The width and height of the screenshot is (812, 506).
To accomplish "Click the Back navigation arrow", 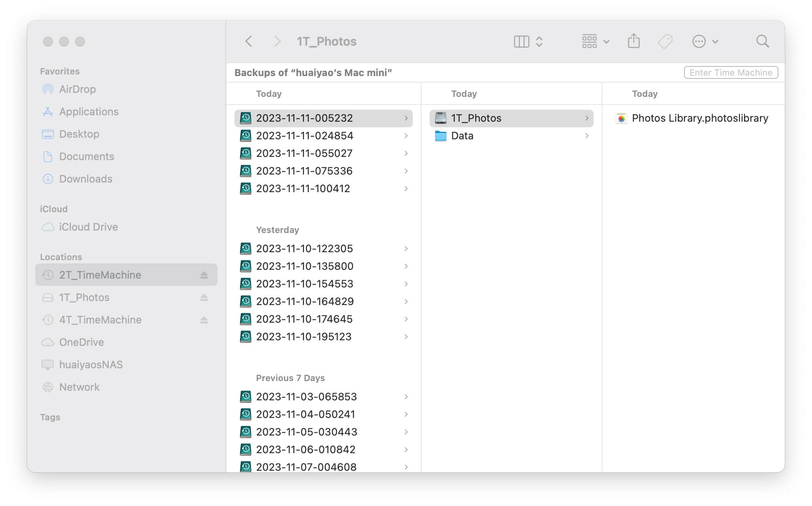I will tap(248, 41).
